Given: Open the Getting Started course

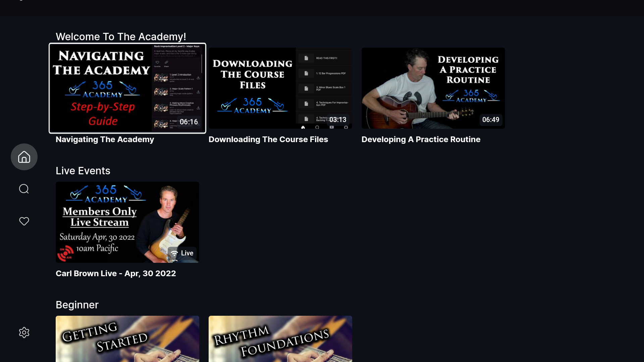Looking at the screenshot, I should pos(127,339).
